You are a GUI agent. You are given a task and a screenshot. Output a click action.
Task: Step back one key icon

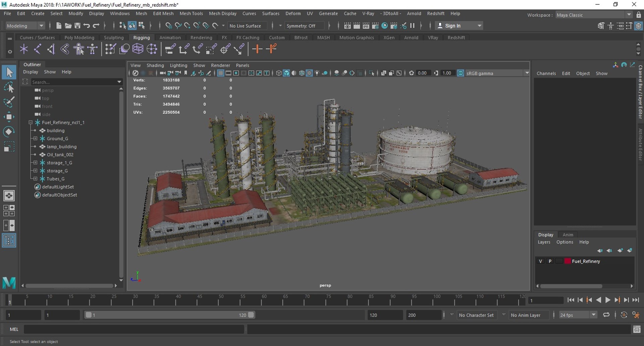click(x=589, y=300)
